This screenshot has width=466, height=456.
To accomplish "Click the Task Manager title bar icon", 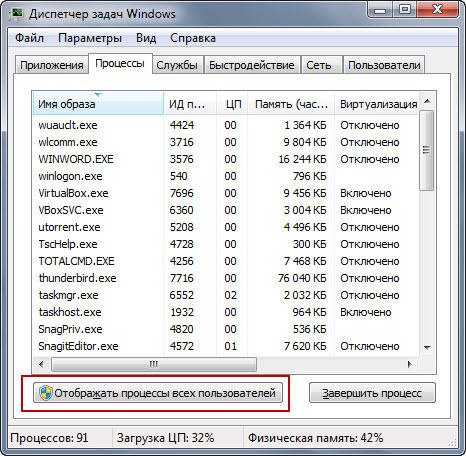I will point(17,14).
